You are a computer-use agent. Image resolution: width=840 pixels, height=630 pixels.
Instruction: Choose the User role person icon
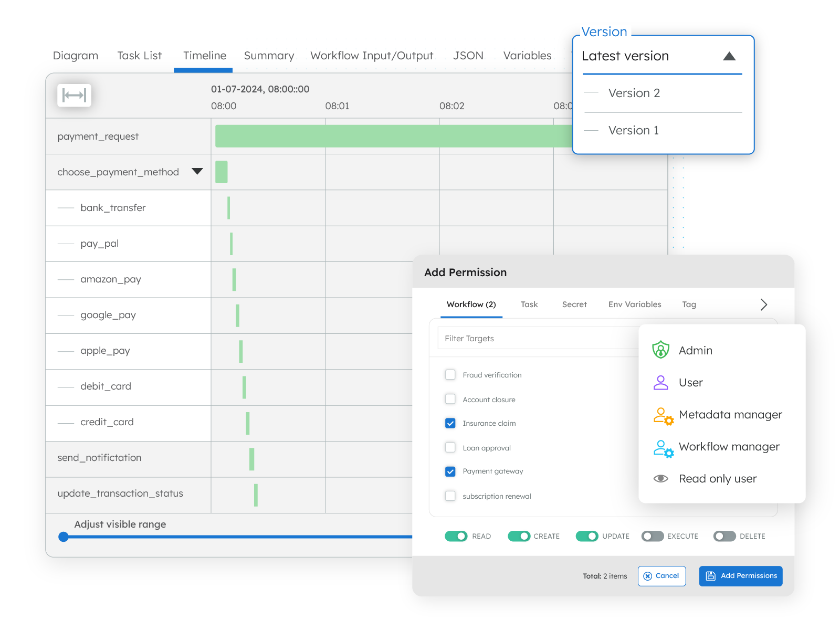[660, 383]
